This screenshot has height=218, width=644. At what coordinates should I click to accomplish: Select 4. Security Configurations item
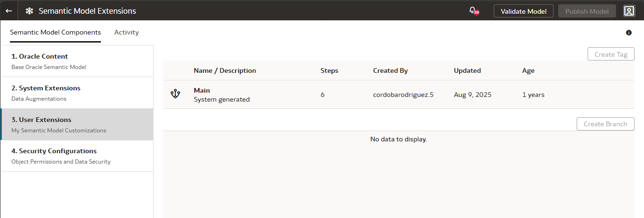77,156
